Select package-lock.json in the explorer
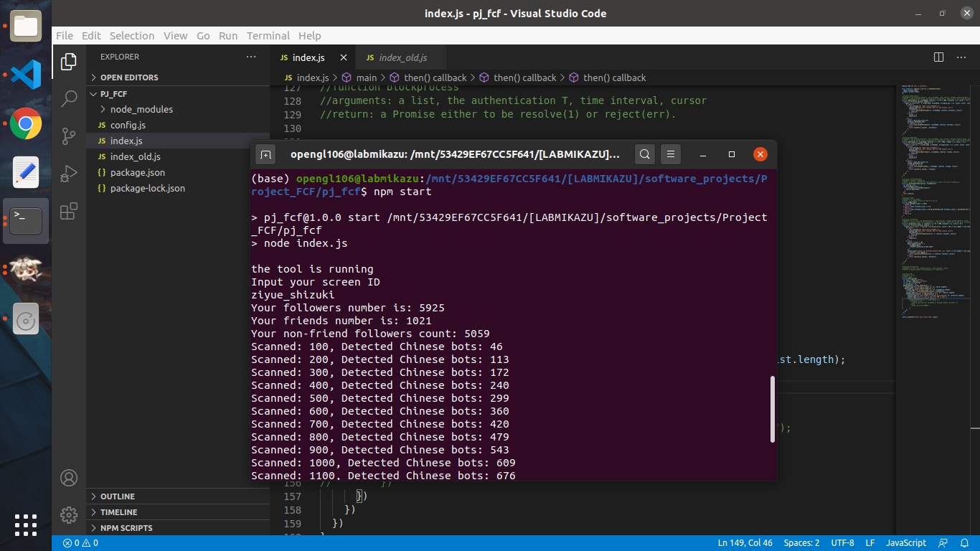 coord(178,188)
